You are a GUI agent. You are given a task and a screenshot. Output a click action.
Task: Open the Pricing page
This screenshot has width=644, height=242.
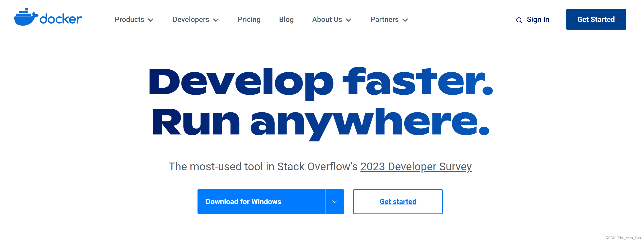coord(249,19)
